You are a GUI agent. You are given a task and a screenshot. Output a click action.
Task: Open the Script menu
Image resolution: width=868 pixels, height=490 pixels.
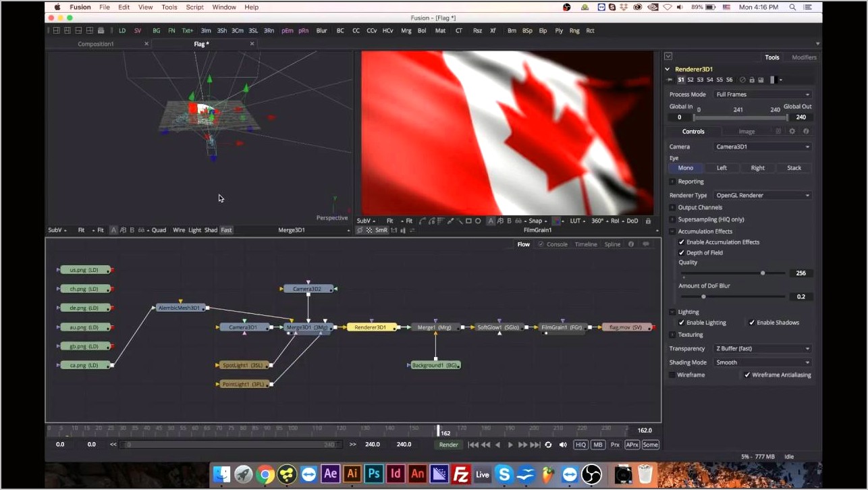(195, 7)
